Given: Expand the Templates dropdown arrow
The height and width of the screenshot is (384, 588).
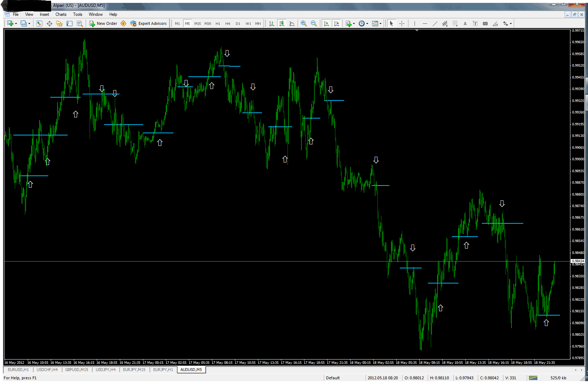Looking at the screenshot, I should [380, 23].
